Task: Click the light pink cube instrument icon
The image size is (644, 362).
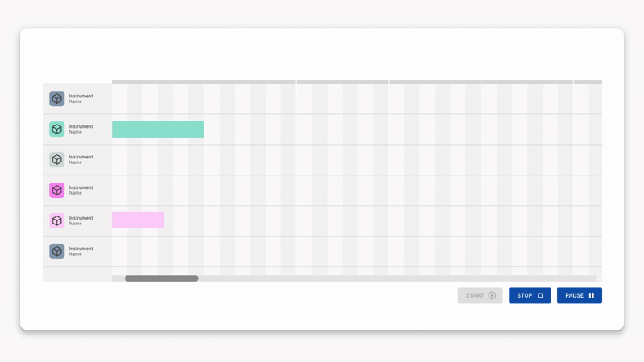Action: click(56, 220)
